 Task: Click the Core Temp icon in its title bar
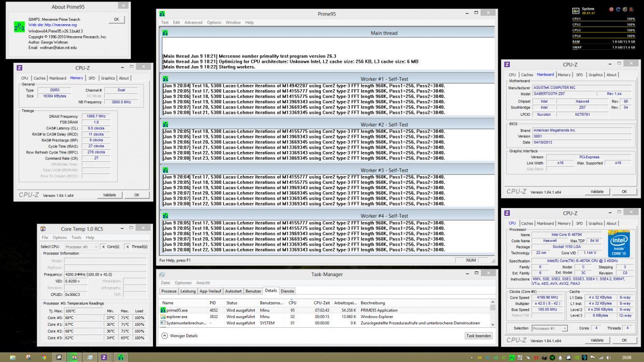tap(43, 229)
